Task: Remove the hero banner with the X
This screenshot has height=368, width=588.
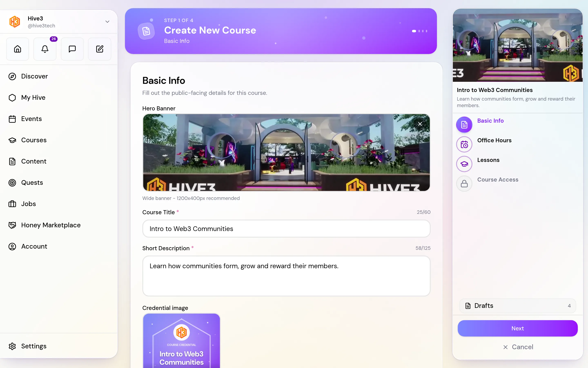Action: [x=420, y=124]
